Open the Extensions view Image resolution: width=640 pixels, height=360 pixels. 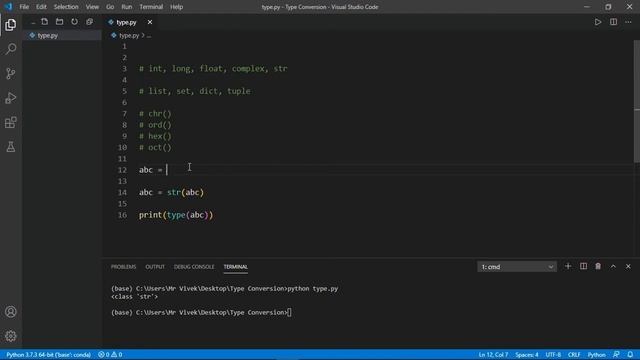[x=11, y=122]
